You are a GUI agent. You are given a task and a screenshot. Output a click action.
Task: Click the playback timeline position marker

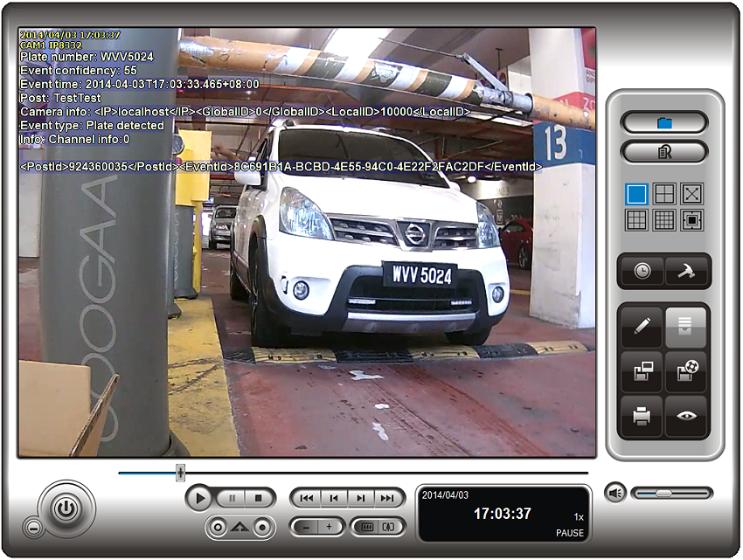tap(180, 473)
